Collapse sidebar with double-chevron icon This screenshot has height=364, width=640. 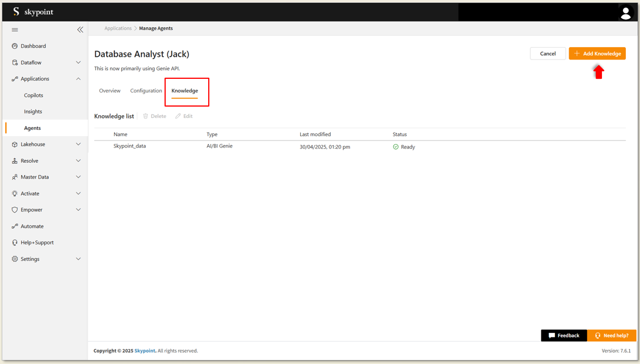click(80, 29)
